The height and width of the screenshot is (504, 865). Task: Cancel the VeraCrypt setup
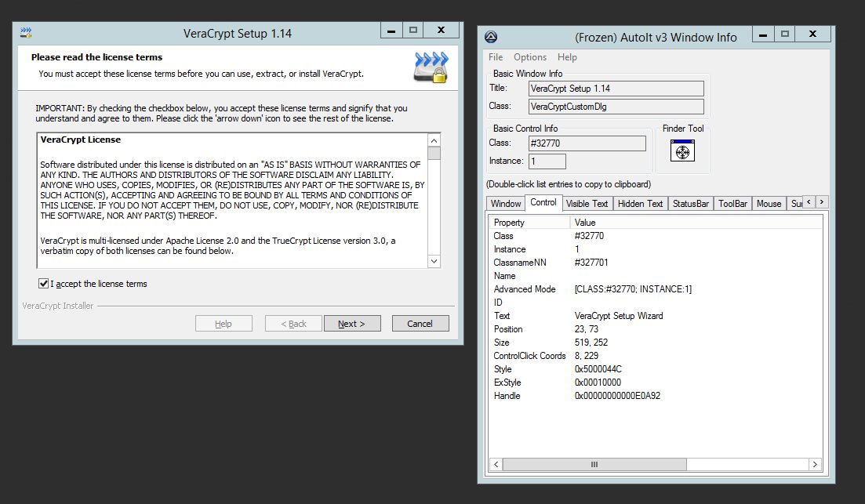(x=420, y=324)
